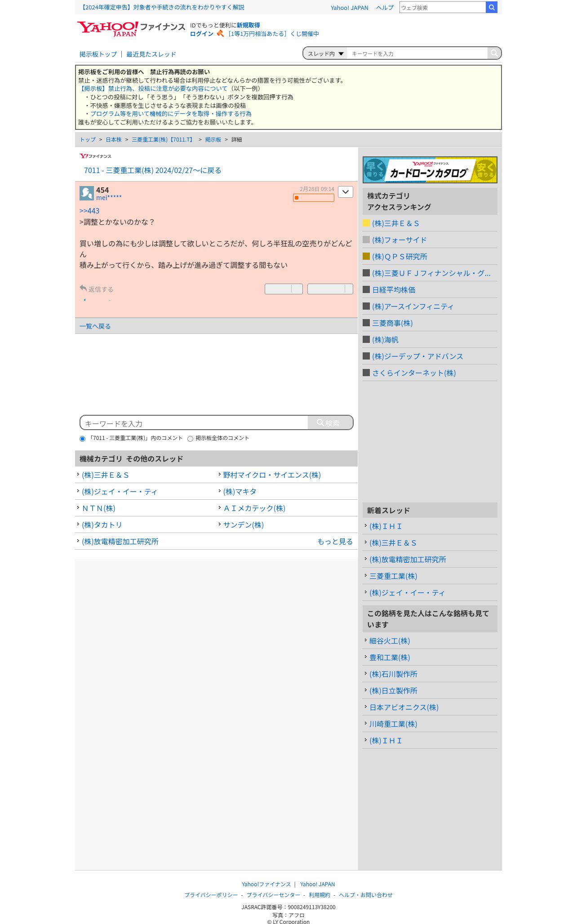Open (株)ＩＨＩ under 新着スレッド

386,526
